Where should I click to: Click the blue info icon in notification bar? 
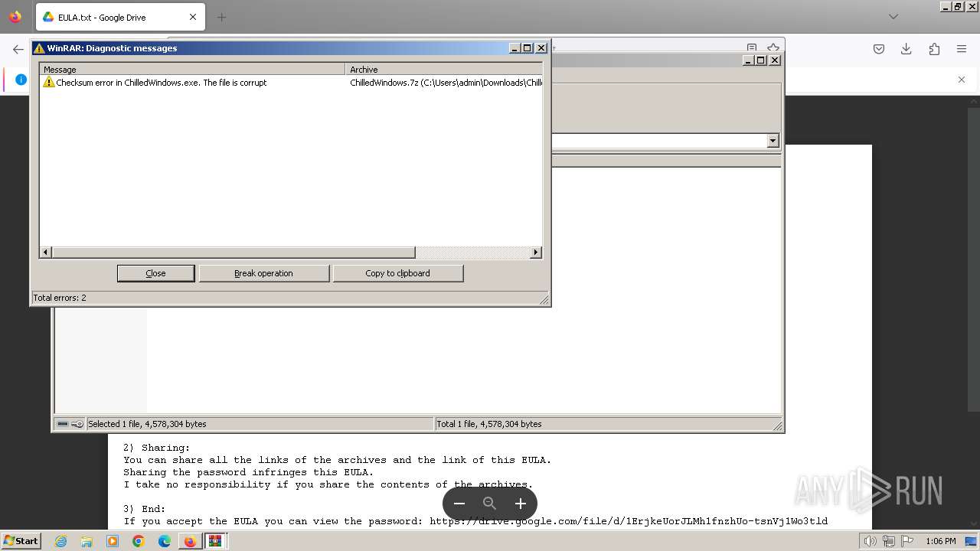pyautogui.click(x=21, y=80)
